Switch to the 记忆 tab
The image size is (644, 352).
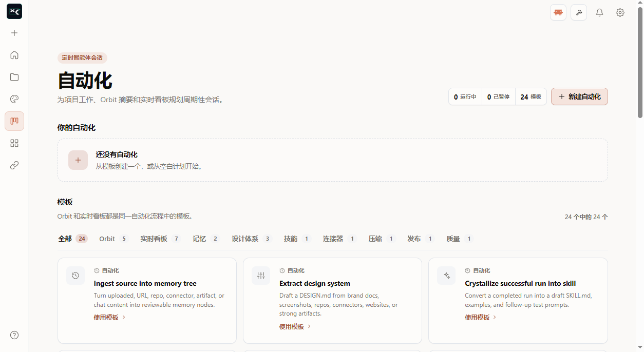pos(206,239)
